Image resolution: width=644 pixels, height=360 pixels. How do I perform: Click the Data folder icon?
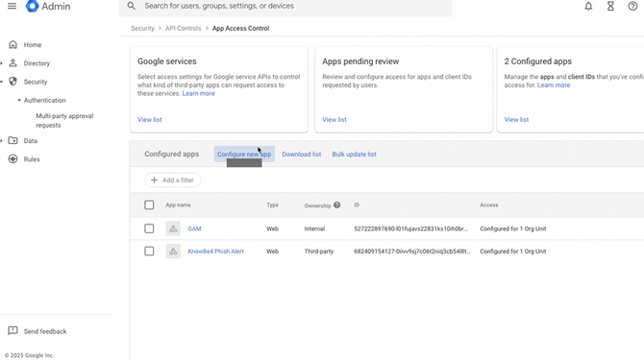point(13,140)
